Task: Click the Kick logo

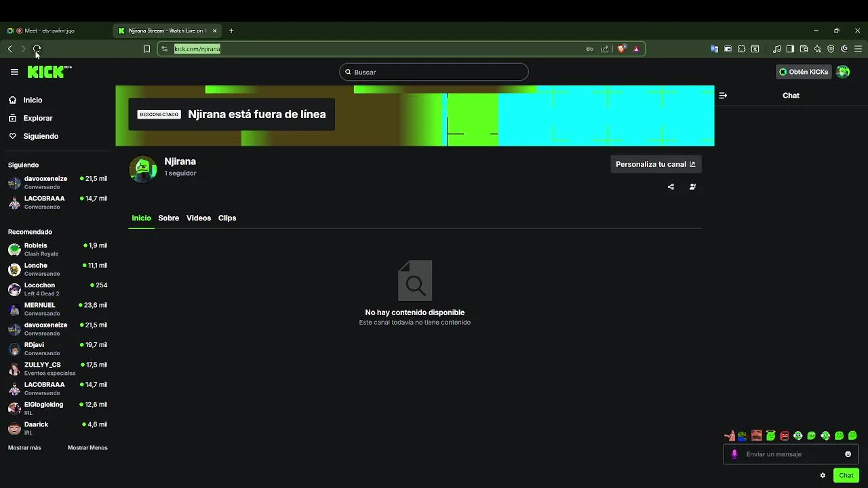Action: (x=50, y=72)
